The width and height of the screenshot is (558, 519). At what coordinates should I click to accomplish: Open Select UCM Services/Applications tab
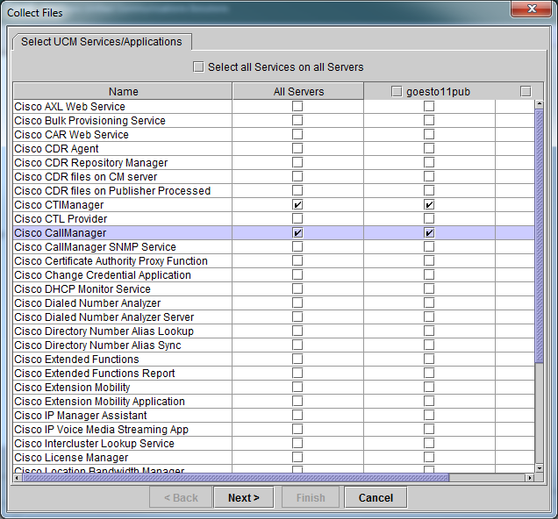tap(102, 42)
